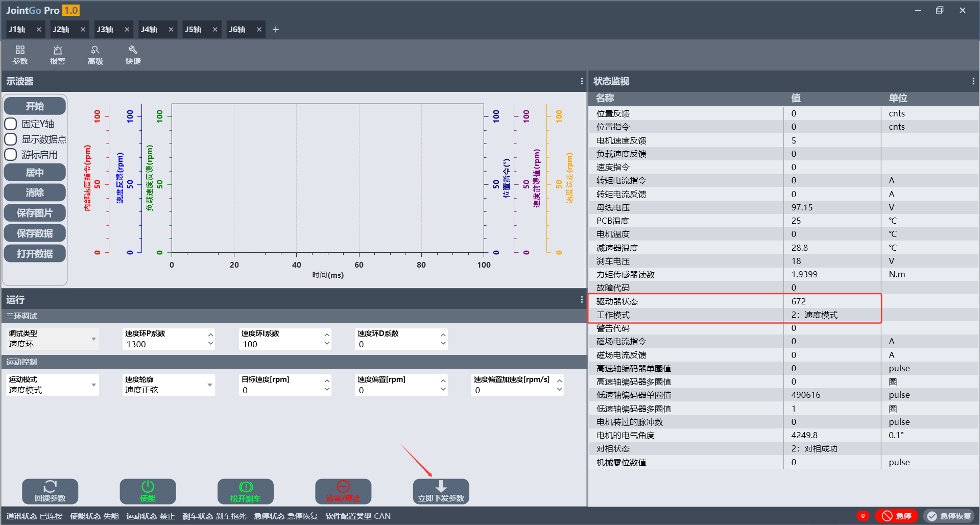The image size is (980, 525).
Task: Expand the 速度轮廓 dropdown
Action: tap(209, 385)
